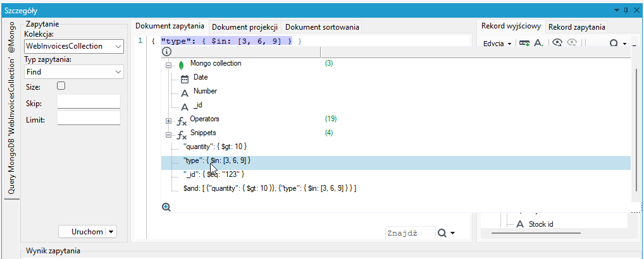Switch to the Rekord wyjściowy tab

tap(512, 27)
